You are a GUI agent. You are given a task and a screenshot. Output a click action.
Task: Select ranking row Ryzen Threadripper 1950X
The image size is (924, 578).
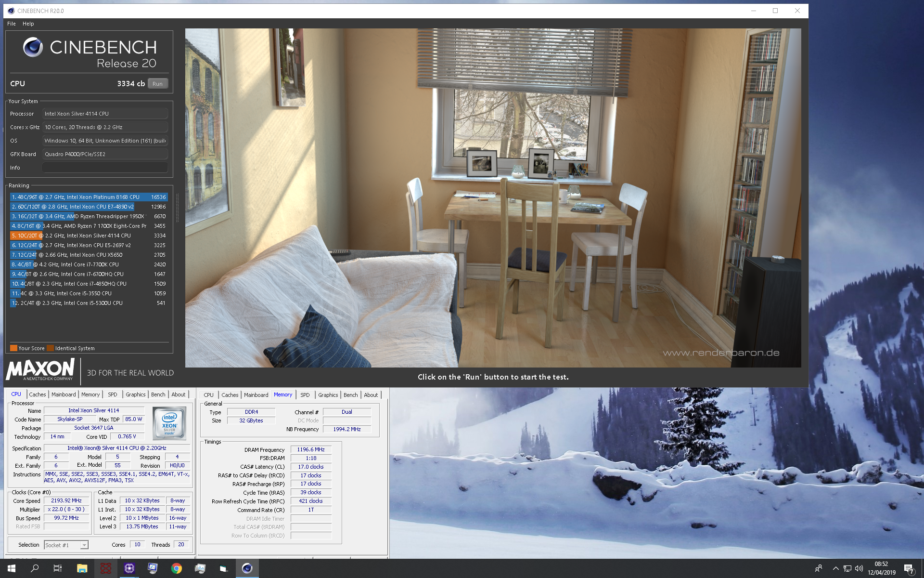click(x=89, y=216)
